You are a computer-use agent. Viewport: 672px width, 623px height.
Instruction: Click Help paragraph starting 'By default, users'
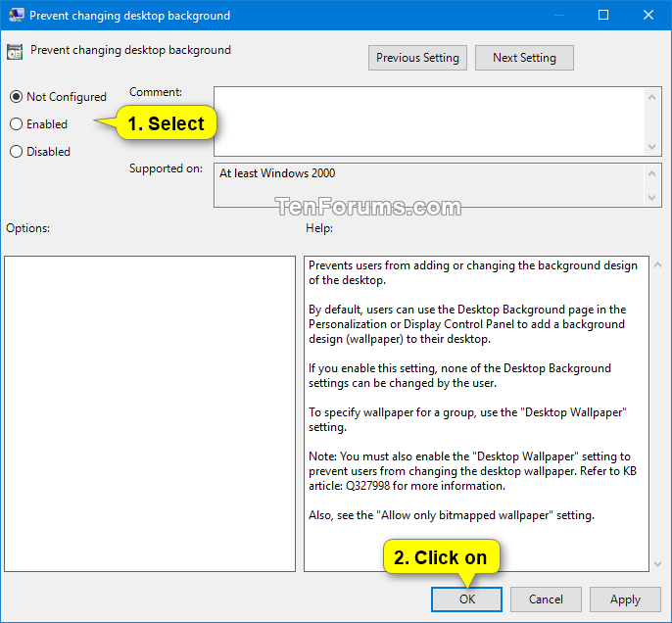tap(467, 324)
